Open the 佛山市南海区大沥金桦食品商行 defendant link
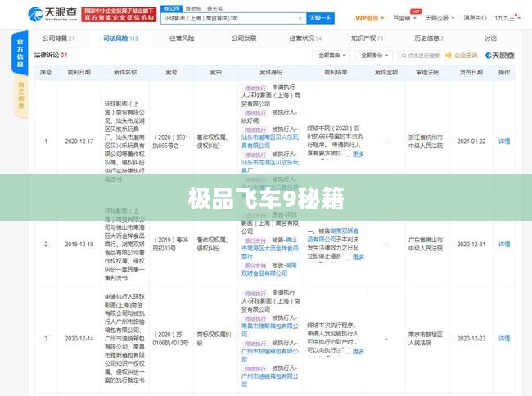Screen dimensions: 532x396 coord(270,249)
